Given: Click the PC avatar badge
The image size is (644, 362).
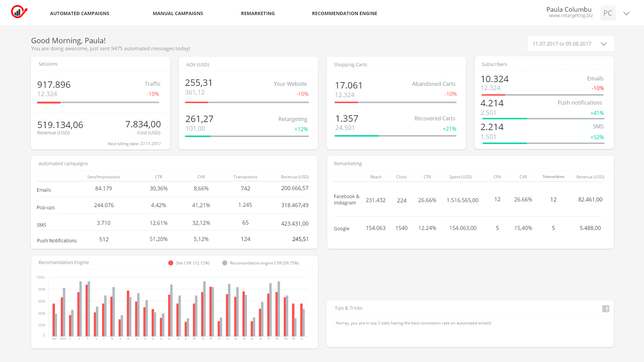Looking at the screenshot, I should tap(608, 13).
